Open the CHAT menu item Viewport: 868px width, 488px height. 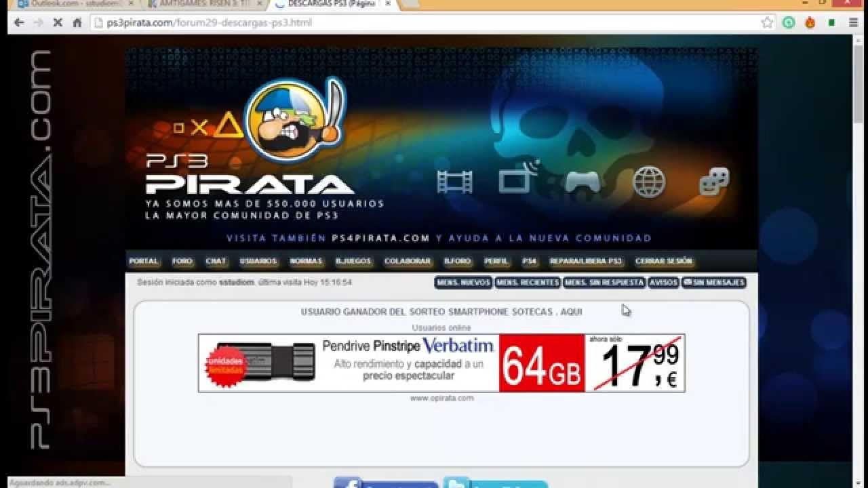pyautogui.click(x=216, y=261)
